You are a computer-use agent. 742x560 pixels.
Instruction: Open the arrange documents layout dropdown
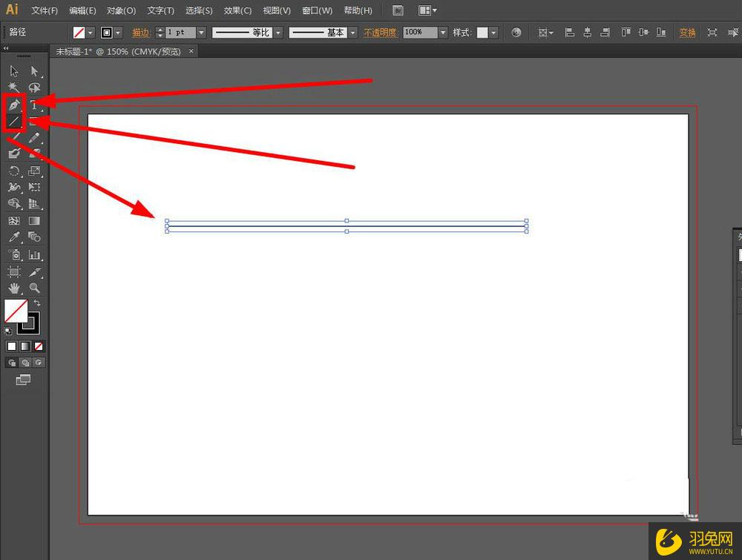tap(427, 10)
